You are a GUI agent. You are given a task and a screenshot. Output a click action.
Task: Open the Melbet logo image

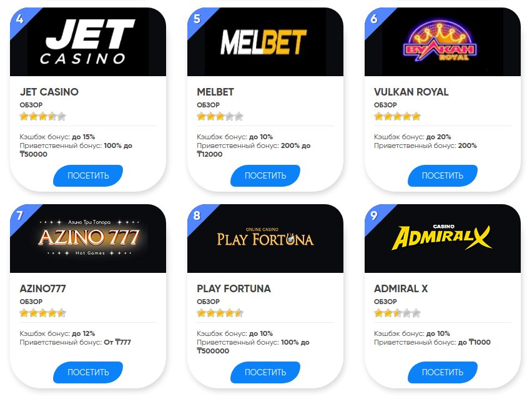coord(265,42)
